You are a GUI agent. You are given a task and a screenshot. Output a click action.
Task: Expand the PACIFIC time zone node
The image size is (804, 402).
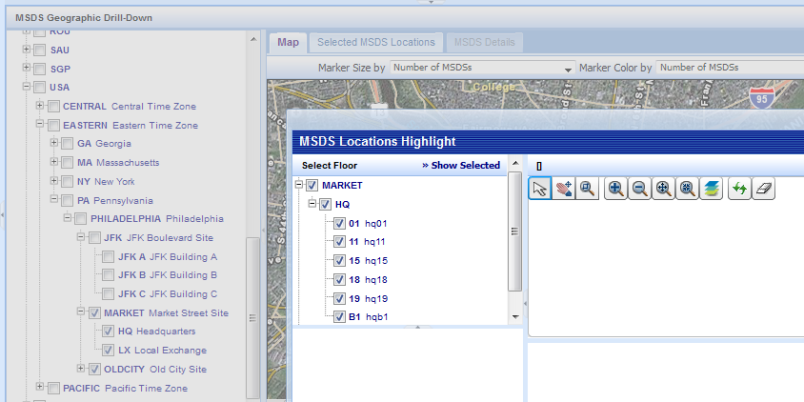(40, 387)
